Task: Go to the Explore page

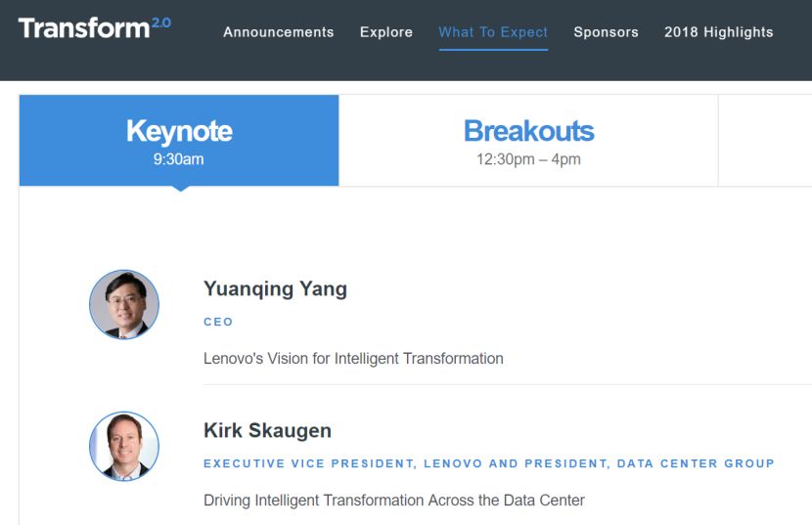Action: [x=386, y=32]
